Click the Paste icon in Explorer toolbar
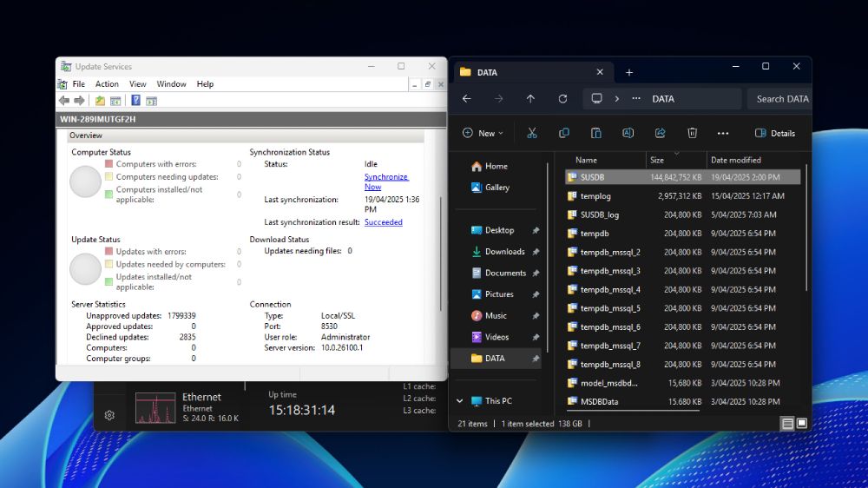The width and height of the screenshot is (868, 488). coord(596,133)
